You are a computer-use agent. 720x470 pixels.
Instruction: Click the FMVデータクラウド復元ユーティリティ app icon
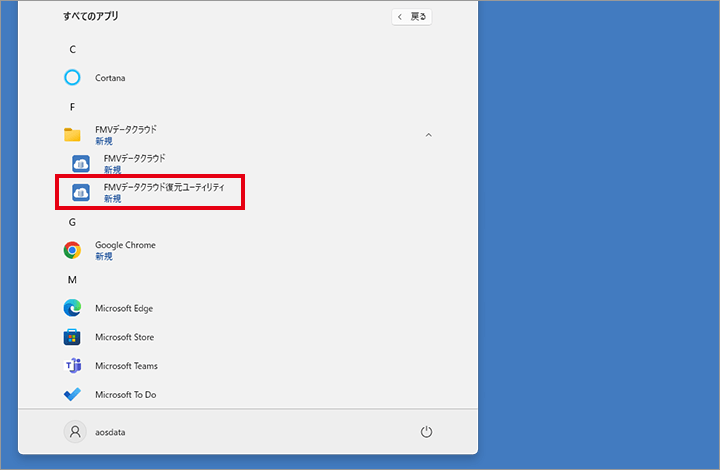pos(81,192)
